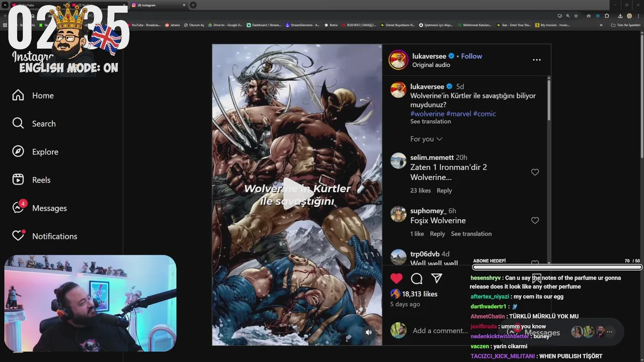Click the Search label in sidebar
The height and width of the screenshot is (362, 644).
pos(44,124)
